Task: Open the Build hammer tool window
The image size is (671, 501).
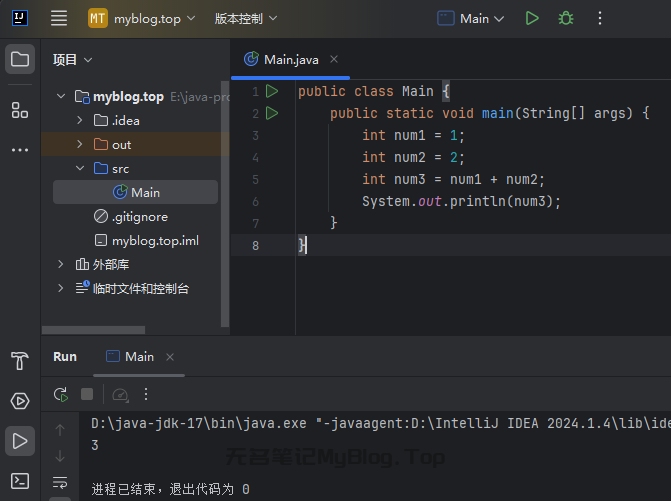Action: (20, 360)
